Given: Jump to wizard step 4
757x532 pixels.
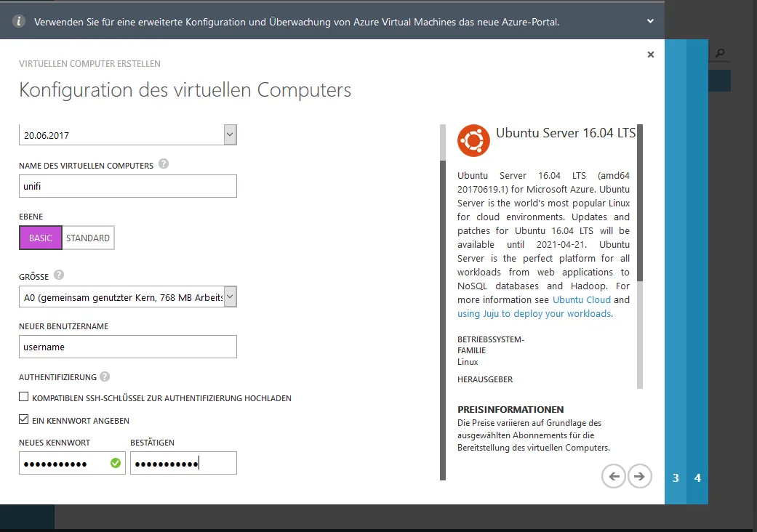Looking at the screenshot, I should tap(697, 478).
